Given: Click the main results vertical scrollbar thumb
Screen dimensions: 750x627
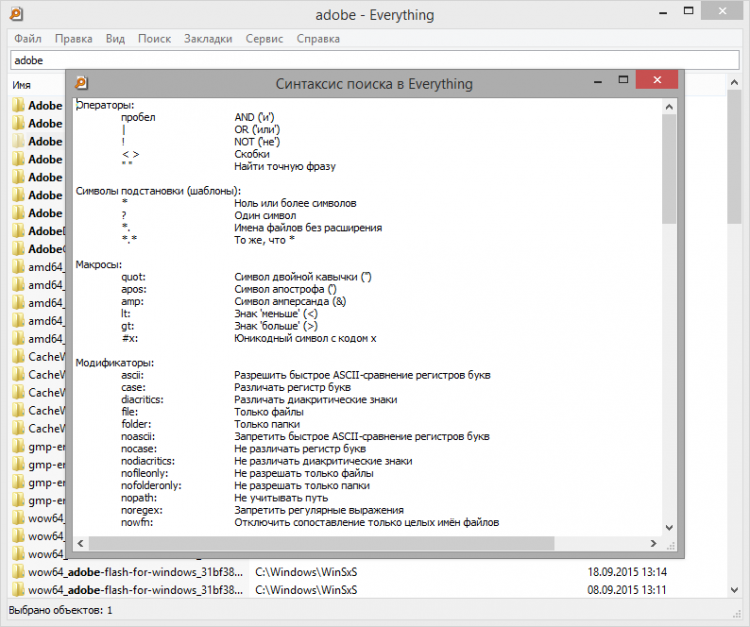Looking at the screenshot, I should [734, 157].
